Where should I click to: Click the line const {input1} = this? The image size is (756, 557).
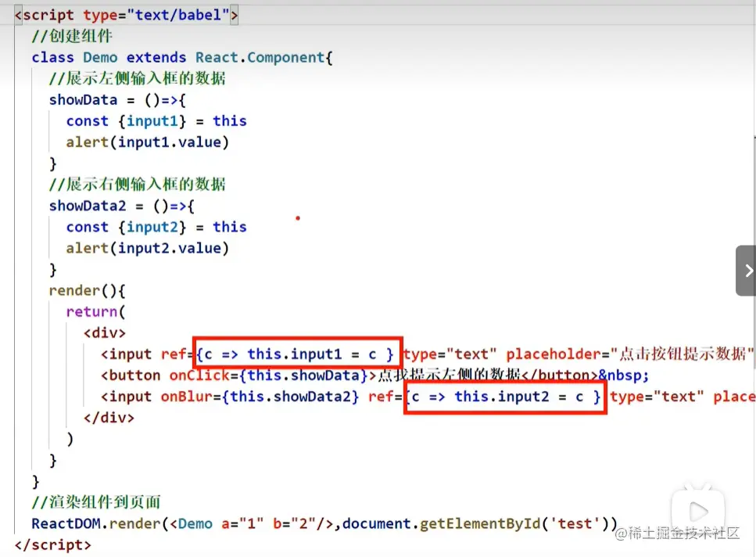pos(156,121)
